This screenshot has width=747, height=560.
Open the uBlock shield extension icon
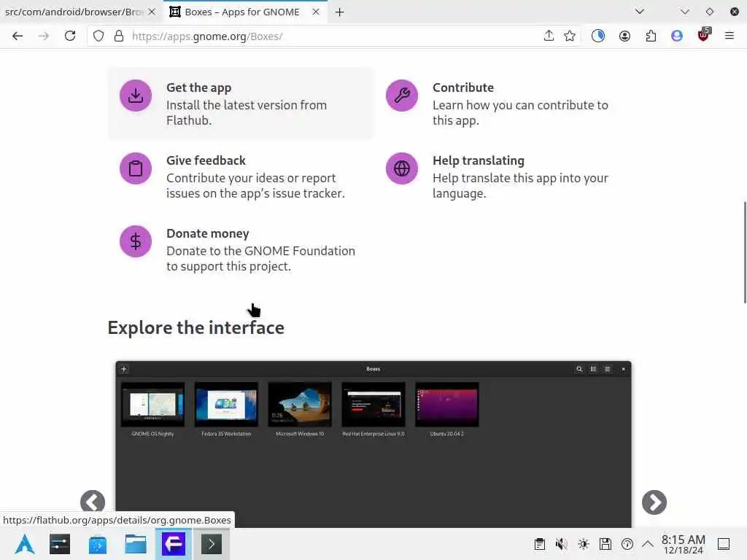[x=704, y=35]
